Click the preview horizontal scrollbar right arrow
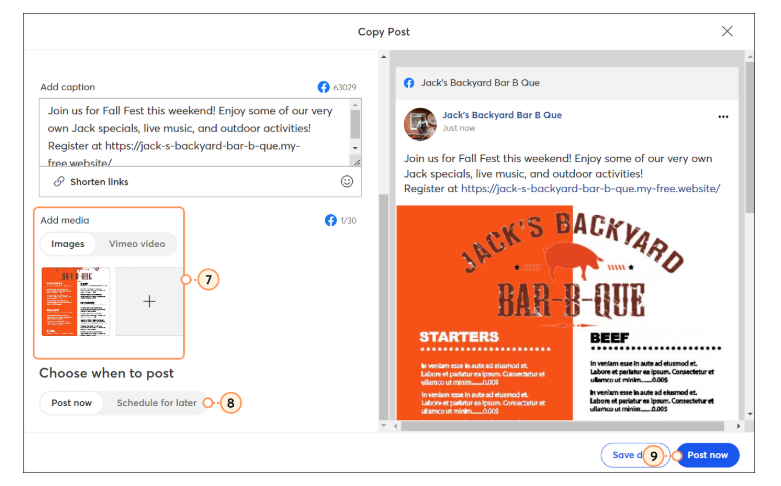 739,426
